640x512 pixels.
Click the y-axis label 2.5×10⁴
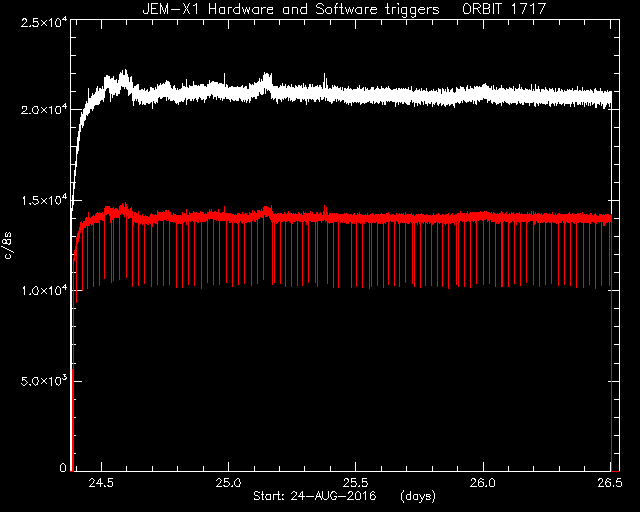[44, 22]
